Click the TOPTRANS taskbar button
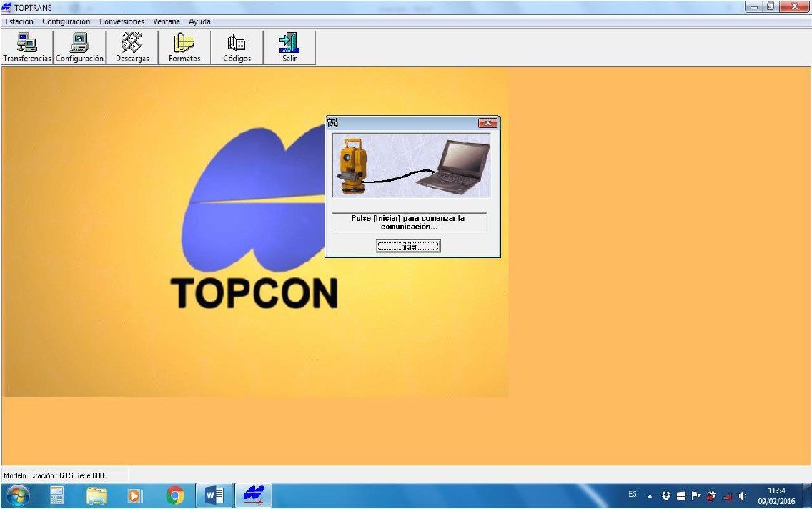The image size is (812, 509). (253, 496)
